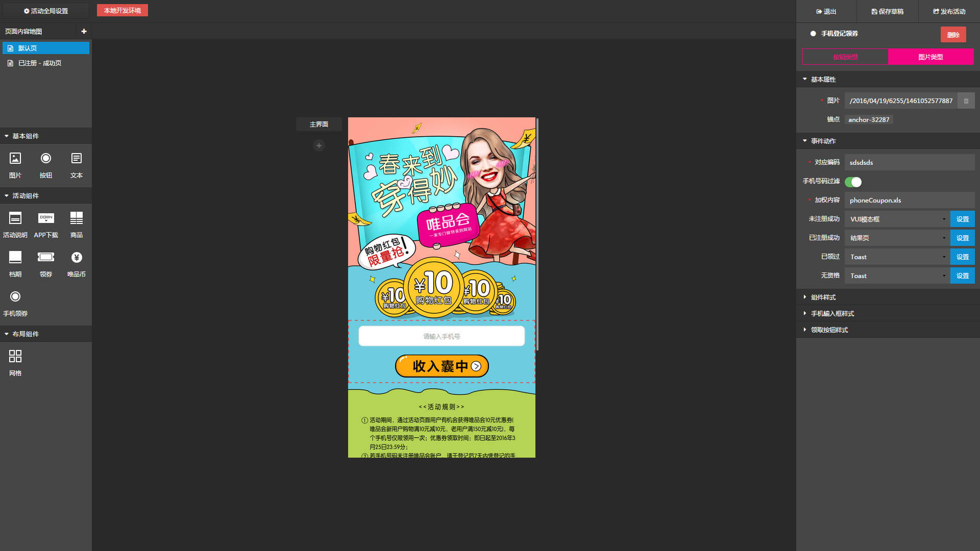Select the APP下载 component
Image resolution: width=980 pixels, height=551 pixels.
pyautogui.click(x=46, y=225)
